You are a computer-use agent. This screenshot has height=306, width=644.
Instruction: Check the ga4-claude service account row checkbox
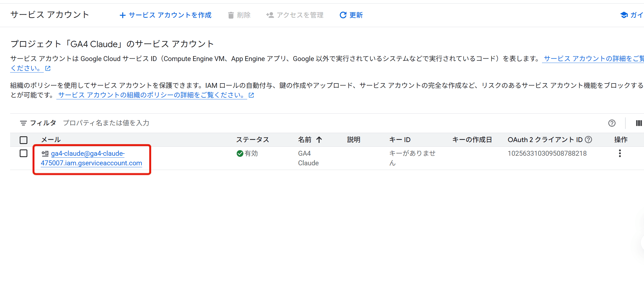[24, 153]
